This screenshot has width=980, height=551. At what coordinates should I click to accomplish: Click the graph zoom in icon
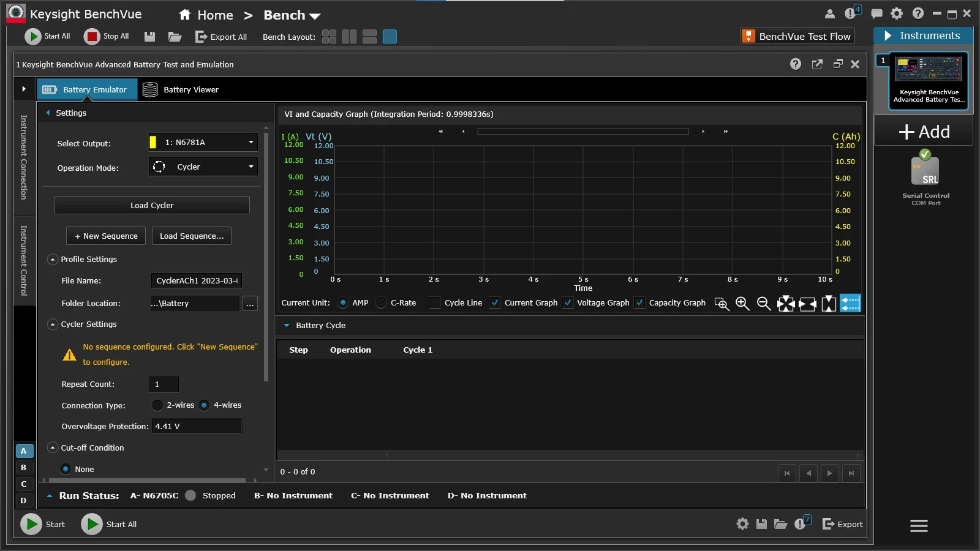coord(742,303)
